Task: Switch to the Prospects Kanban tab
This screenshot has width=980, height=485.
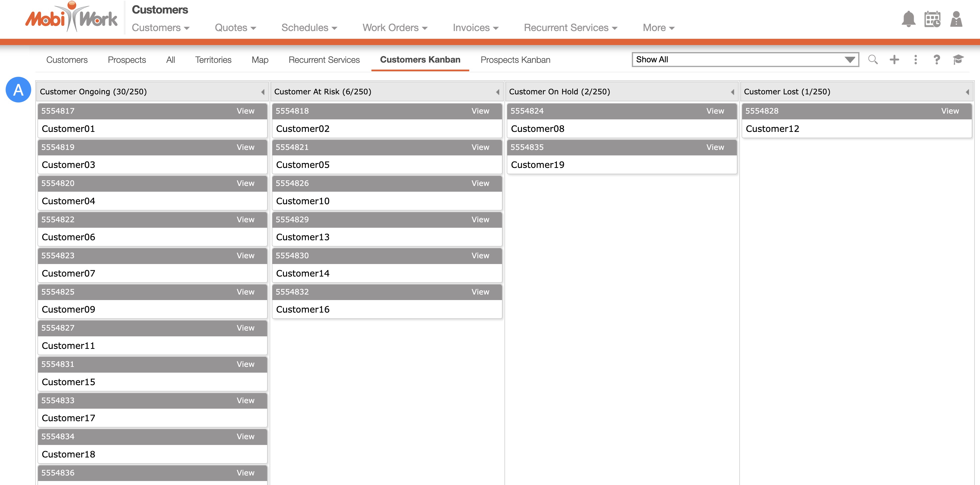Action: pyautogui.click(x=515, y=60)
